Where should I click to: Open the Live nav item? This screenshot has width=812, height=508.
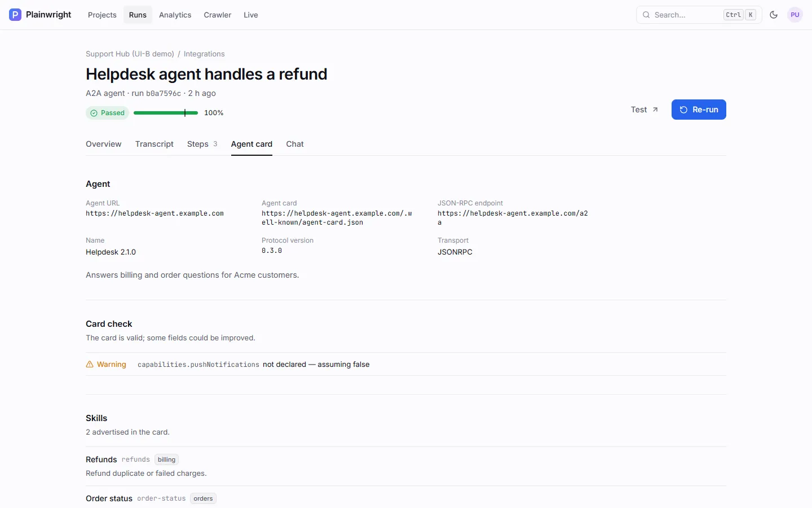(x=251, y=15)
